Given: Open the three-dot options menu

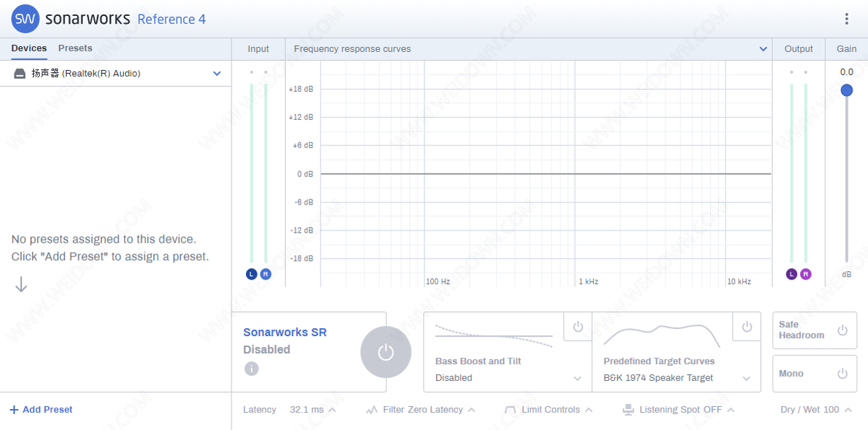Looking at the screenshot, I should pos(846,20).
